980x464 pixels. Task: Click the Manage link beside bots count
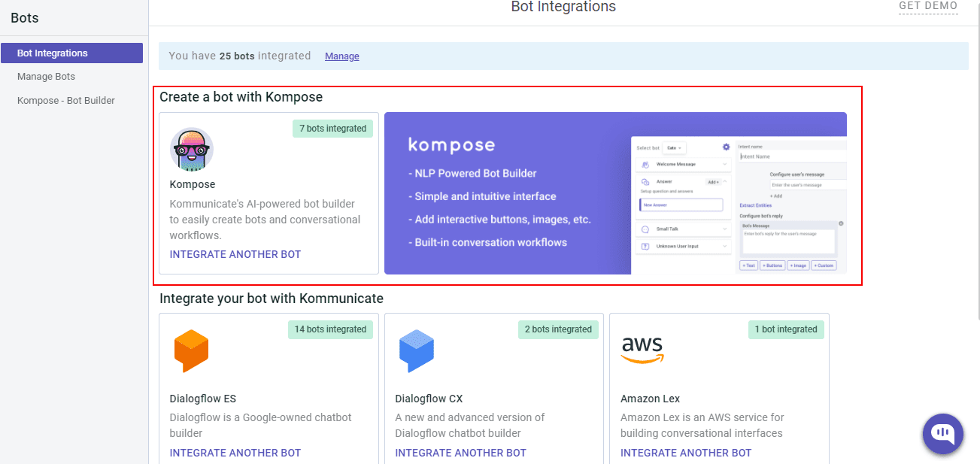pyautogui.click(x=341, y=56)
